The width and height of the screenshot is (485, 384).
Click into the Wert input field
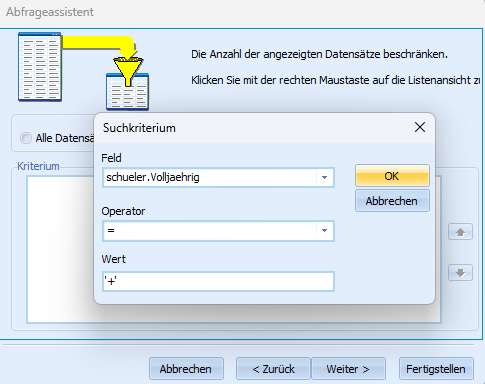[218, 282]
